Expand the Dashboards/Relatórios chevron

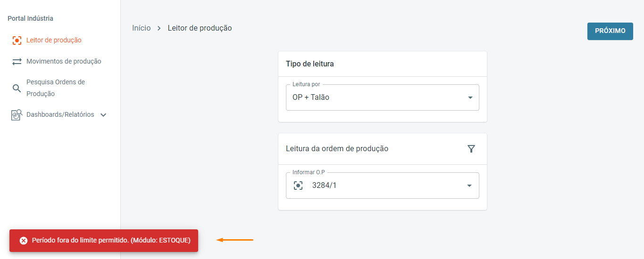(x=104, y=115)
